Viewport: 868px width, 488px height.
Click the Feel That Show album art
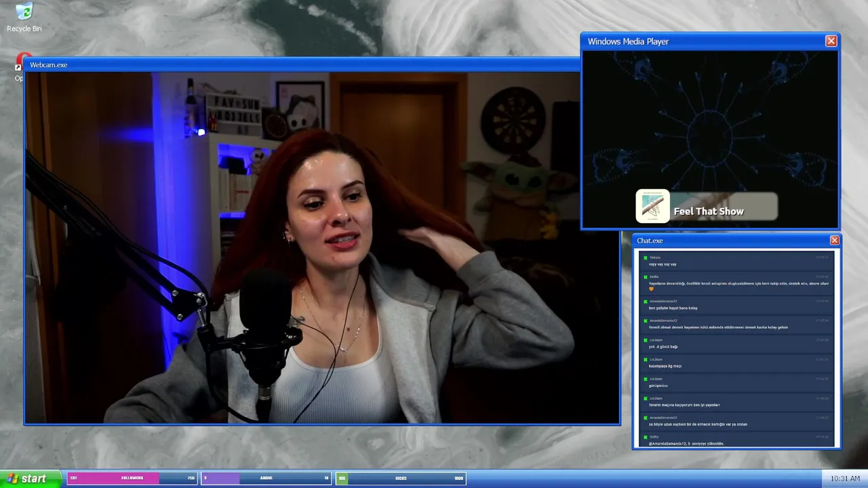(x=652, y=206)
